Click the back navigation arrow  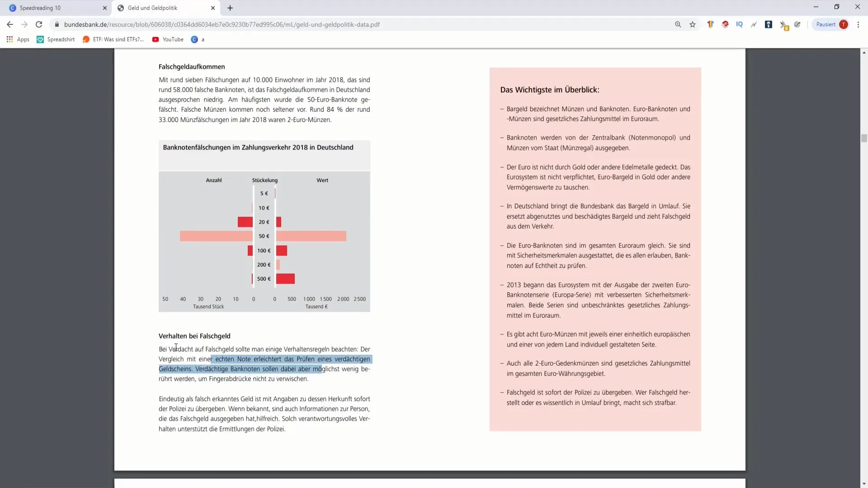pos(10,24)
